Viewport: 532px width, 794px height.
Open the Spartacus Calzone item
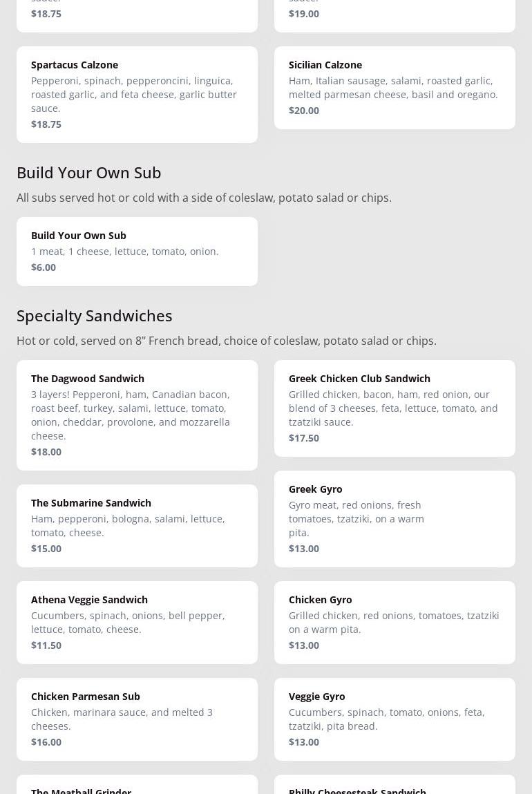[137, 94]
